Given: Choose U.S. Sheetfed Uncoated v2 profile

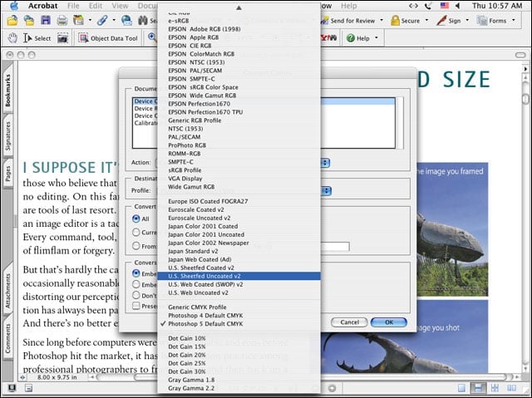Looking at the screenshot, I should 239,276.
